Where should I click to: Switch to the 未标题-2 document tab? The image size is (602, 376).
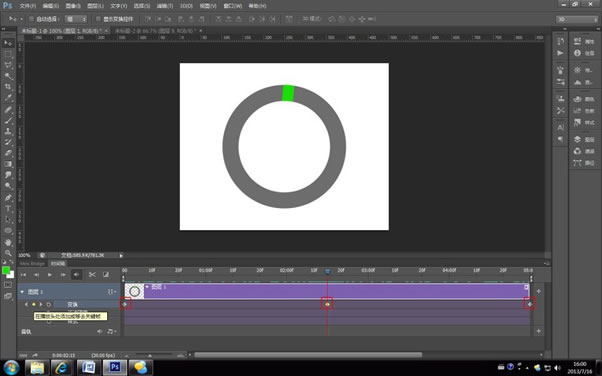click(155, 31)
